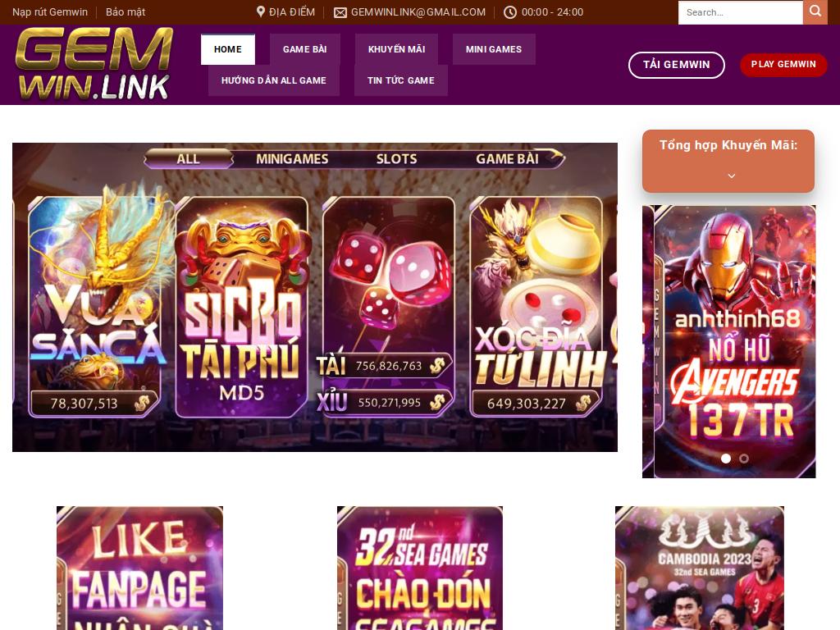The height and width of the screenshot is (630, 840).
Task: Click the search magnifier icon button
Action: 815,11
